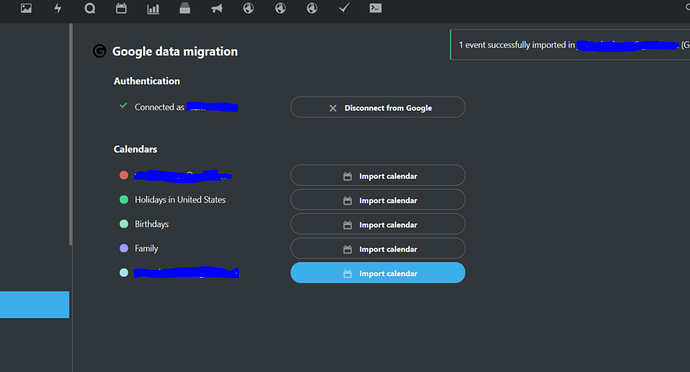Select the Family calendar label
690x372 pixels.
(x=146, y=249)
